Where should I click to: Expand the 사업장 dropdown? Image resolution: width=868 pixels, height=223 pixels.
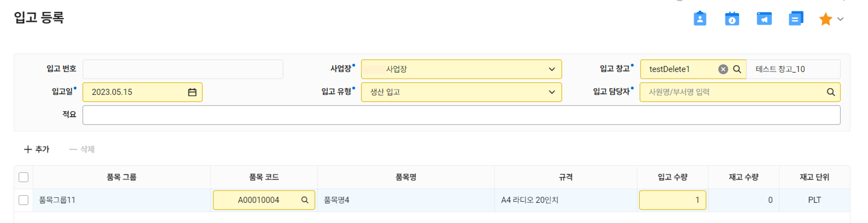461,69
